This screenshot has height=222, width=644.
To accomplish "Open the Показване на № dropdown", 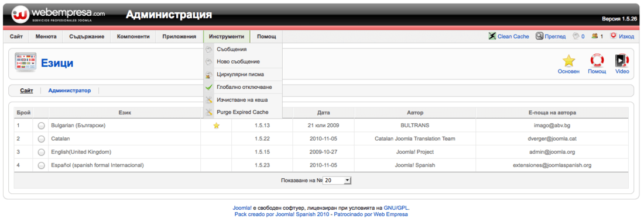I will pos(337,180).
